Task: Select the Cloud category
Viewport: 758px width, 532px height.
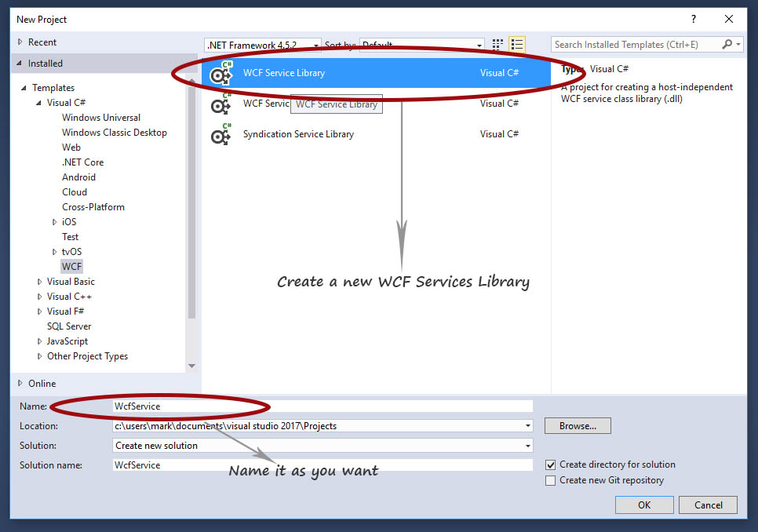Action: (x=75, y=192)
